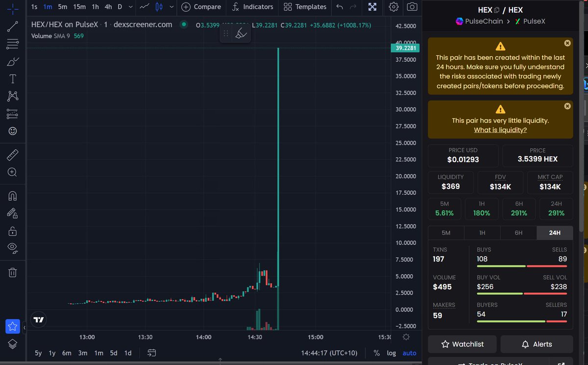Select the 1H stats tab
The image size is (588, 365).
[482, 233]
